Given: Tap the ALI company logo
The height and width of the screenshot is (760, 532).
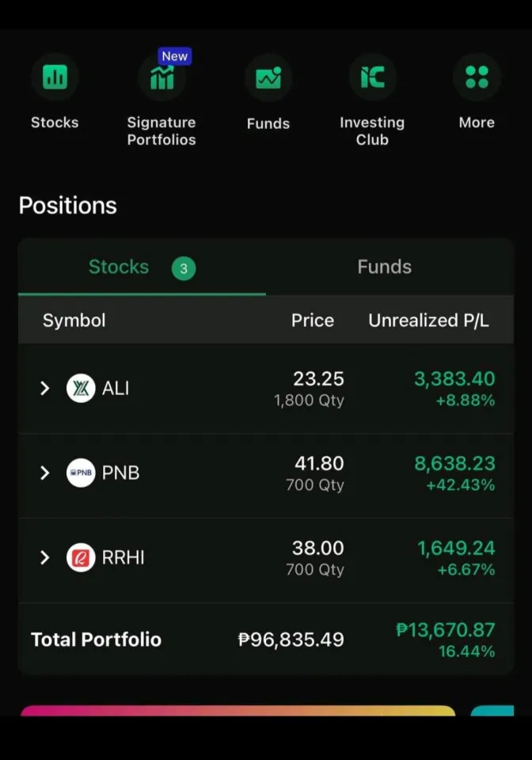Looking at the screenshot, I should (x=81, y=388).
